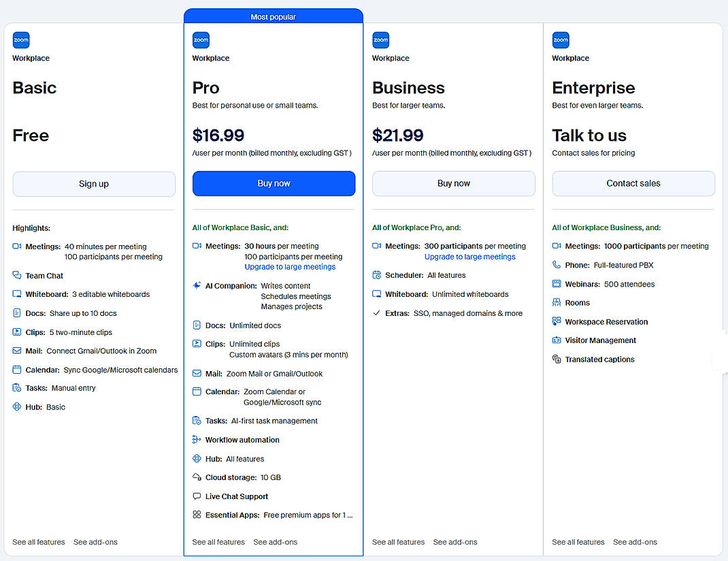Image resolution: width=728 pixels, height=561 pixels.
Task: Open See all features under Business
Action: tap(398, 542)
